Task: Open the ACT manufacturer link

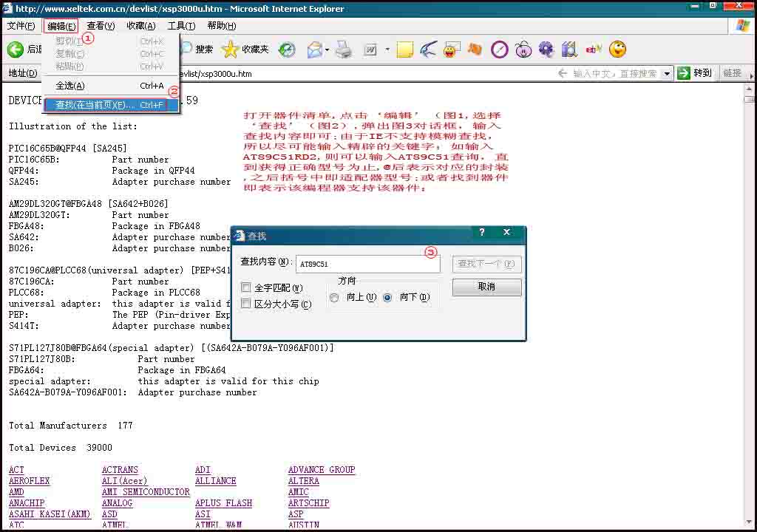Action: click(16, 470)
